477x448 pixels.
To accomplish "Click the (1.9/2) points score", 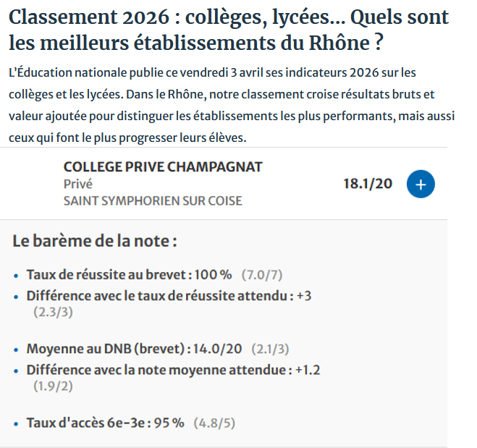I will click(53, 386).
